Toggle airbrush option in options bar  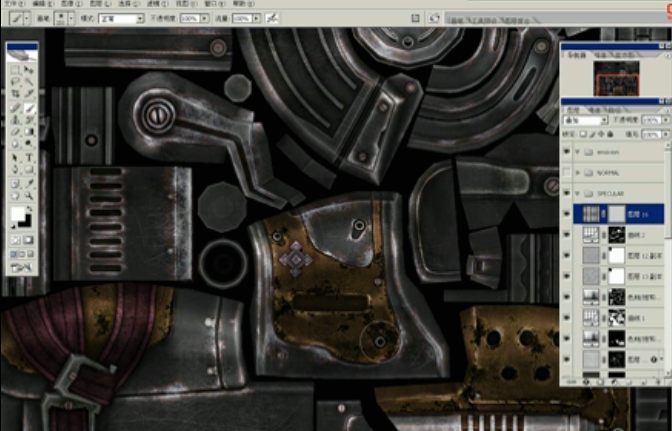pyautogui.click(x=272, y=18)
